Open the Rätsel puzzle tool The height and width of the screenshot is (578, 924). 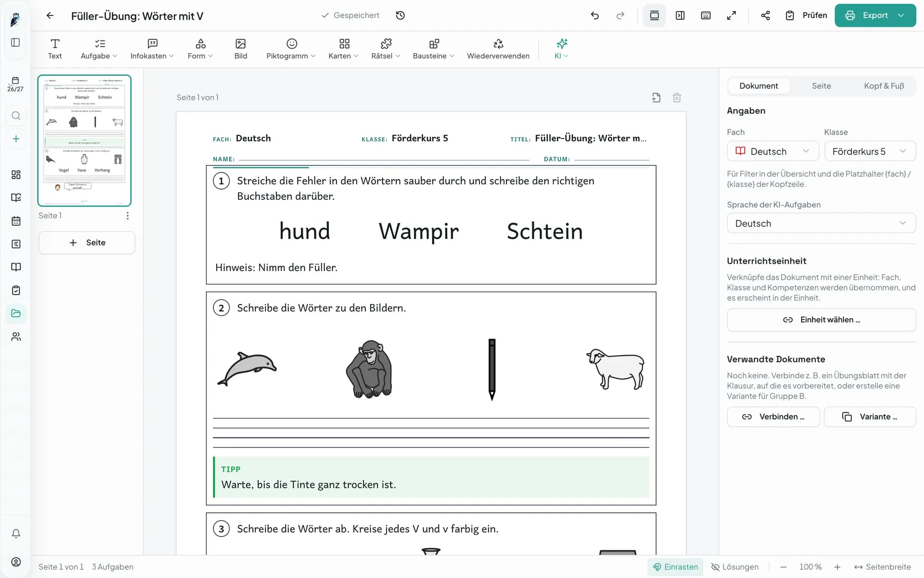(385, 49)
